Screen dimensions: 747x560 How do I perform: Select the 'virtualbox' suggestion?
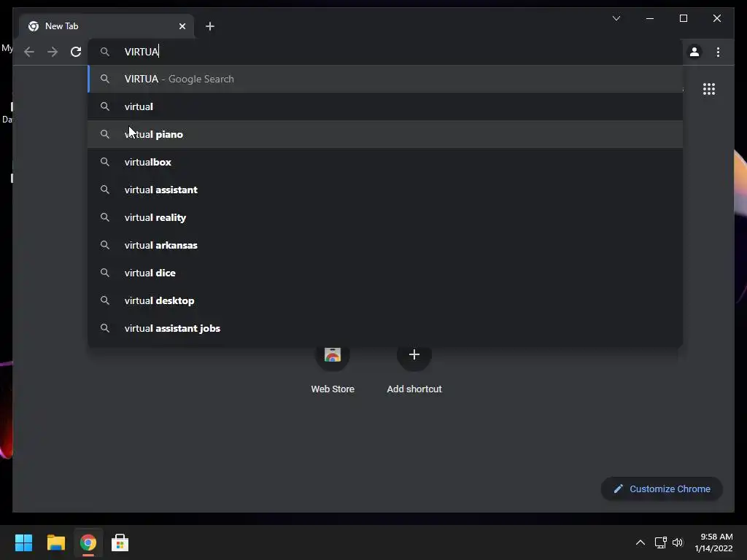pos(385,162)
